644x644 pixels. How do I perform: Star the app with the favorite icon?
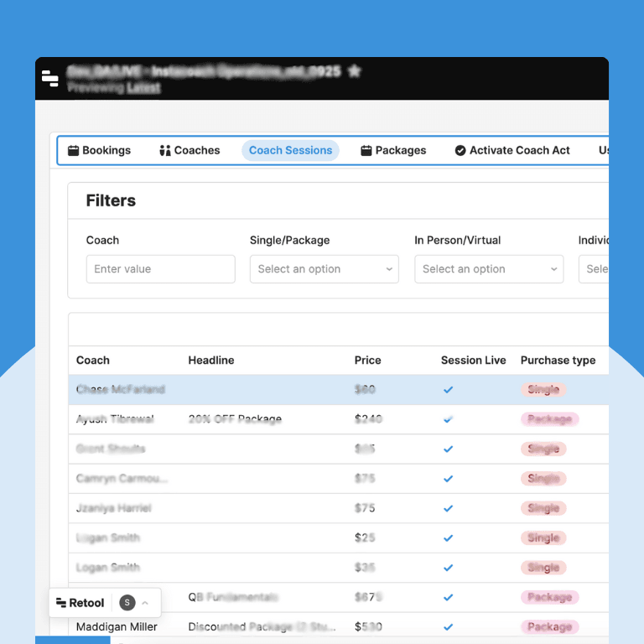click(x=354, y=71)
